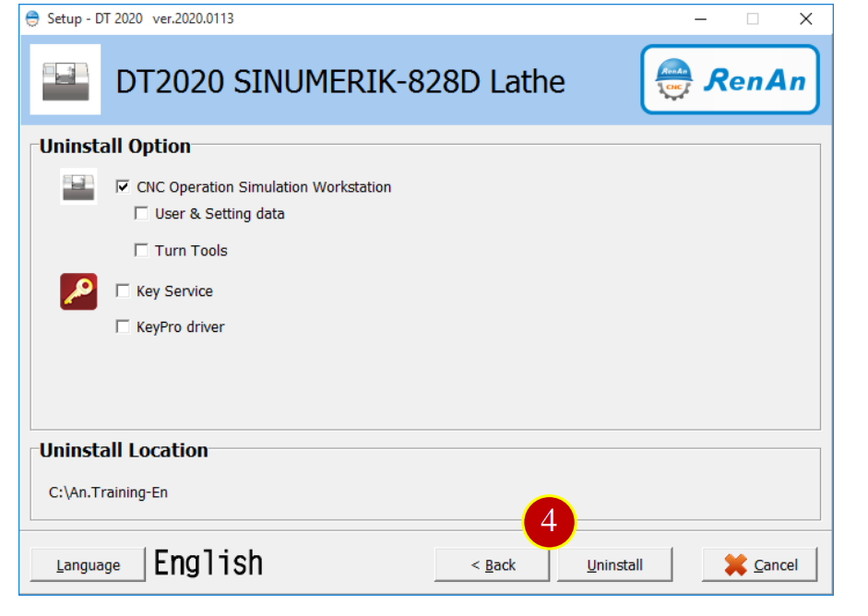Click the lathe machine icon in header
The width and height of the screenshot is (868, 616).
click(65, 79)
